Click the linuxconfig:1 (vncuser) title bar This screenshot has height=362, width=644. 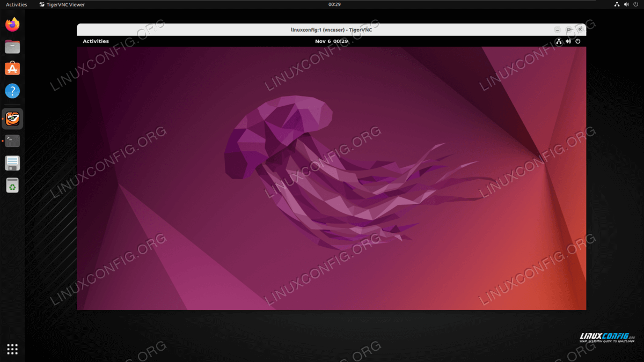click(x=331, y=29)
